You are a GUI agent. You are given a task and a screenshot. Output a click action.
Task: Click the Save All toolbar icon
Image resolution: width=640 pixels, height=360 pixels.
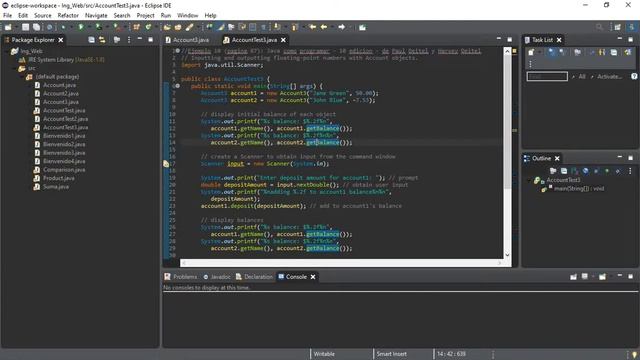36,27
